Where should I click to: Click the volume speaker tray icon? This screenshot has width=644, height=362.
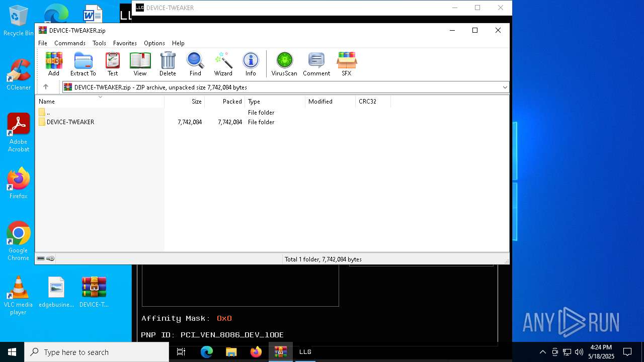pos(579,352)
